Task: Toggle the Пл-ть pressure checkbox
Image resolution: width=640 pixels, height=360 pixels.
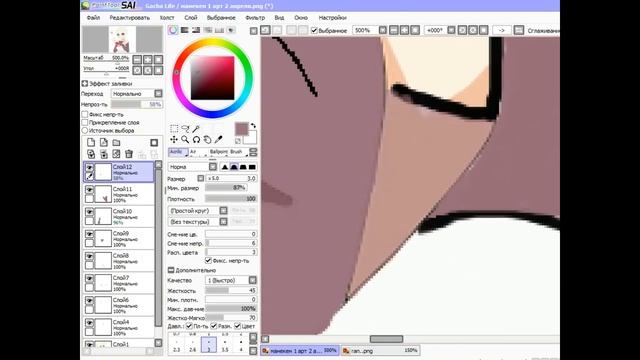Action: coord(189,326)
